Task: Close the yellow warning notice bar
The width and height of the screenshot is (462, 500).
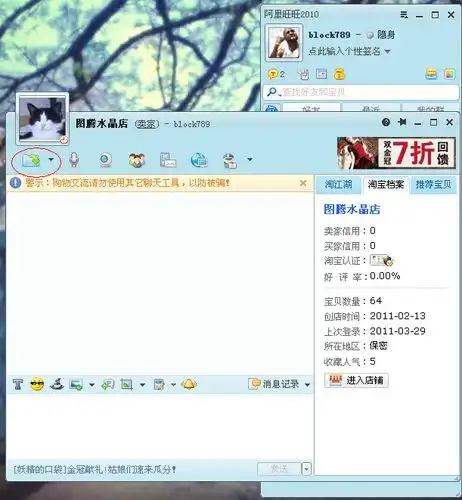Action: point(303,183)
